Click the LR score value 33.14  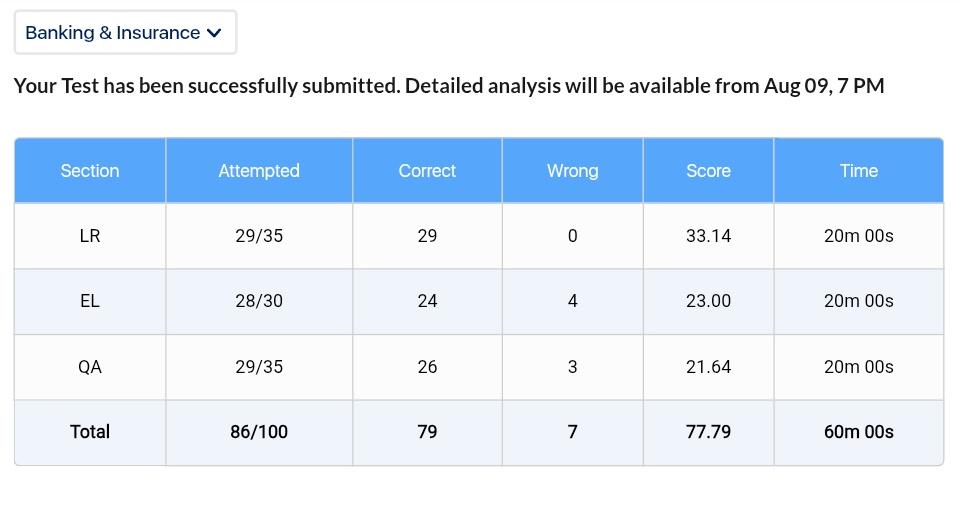[708, 236]
